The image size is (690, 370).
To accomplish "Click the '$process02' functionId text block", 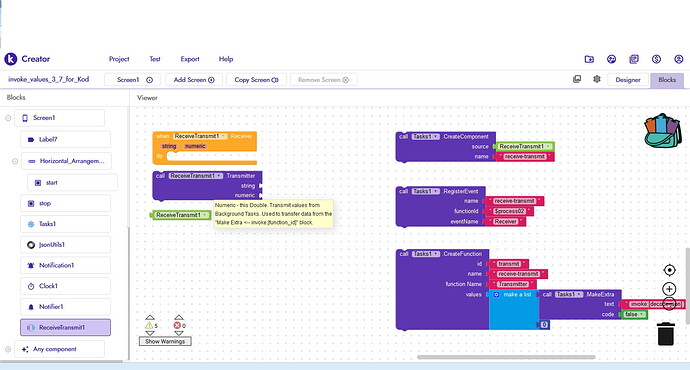I will click(509, 211).
